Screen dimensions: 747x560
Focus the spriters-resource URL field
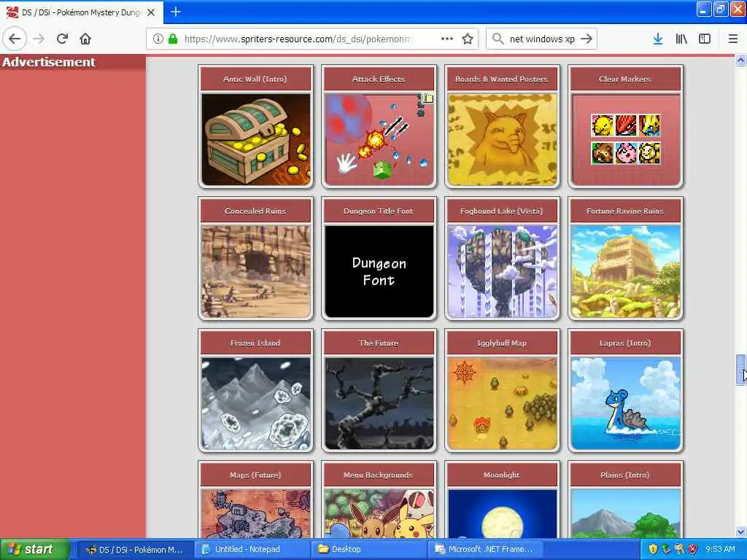(298, 39)
